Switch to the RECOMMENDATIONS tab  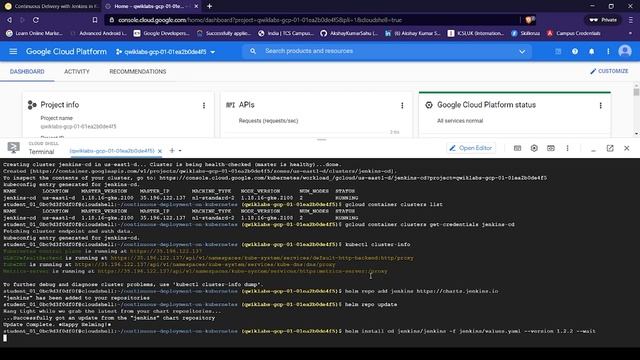[x=138, y=71]
